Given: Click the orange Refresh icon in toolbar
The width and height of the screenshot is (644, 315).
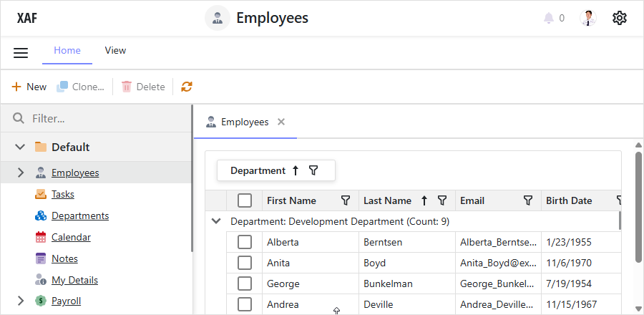Looking at the screenshot, I should [x=187, y=87].
